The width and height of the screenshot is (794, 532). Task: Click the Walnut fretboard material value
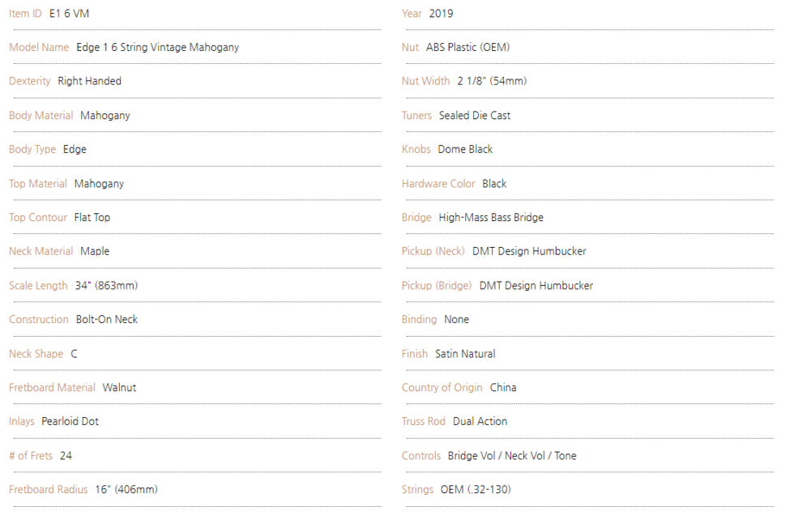coord(120,388)
